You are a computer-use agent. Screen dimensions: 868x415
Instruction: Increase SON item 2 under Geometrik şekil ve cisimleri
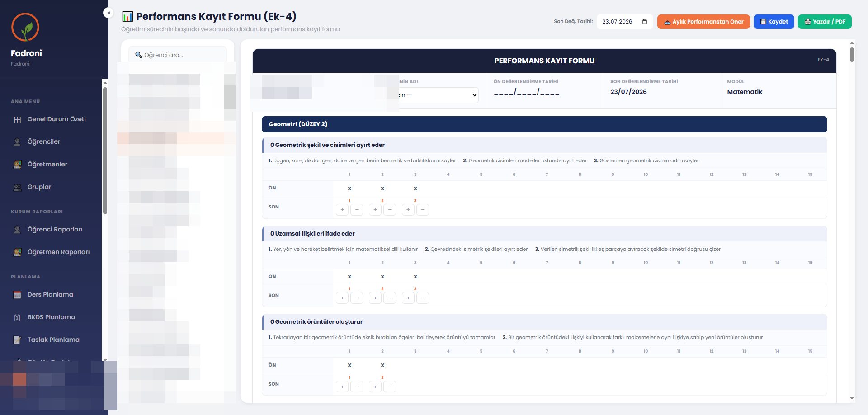[x=375, y=210]
